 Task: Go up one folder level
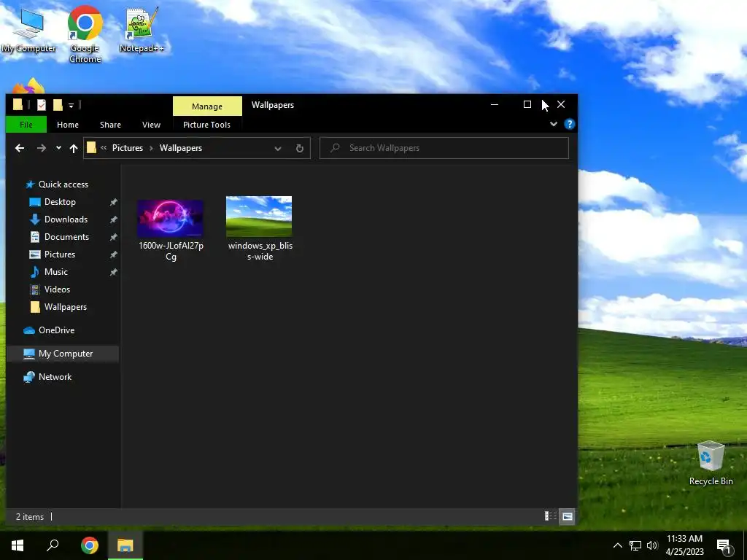pos(74,148)
